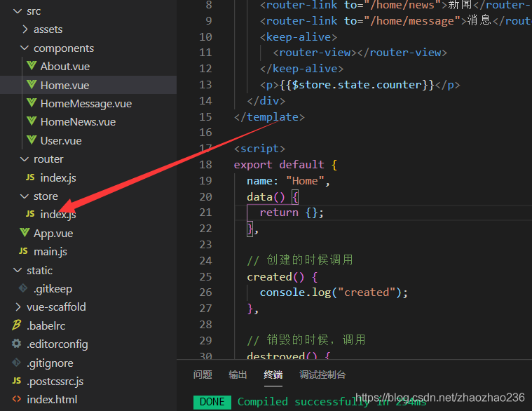This screenshot has height=411, width=532.
Task: Switch to the 终端 panel tab
Action: coord(273,375)
